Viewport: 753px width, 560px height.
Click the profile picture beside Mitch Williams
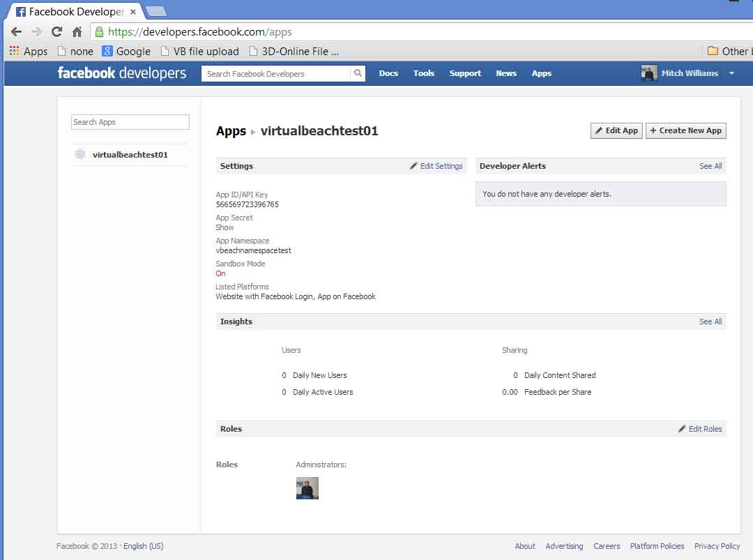coord(649,73)
